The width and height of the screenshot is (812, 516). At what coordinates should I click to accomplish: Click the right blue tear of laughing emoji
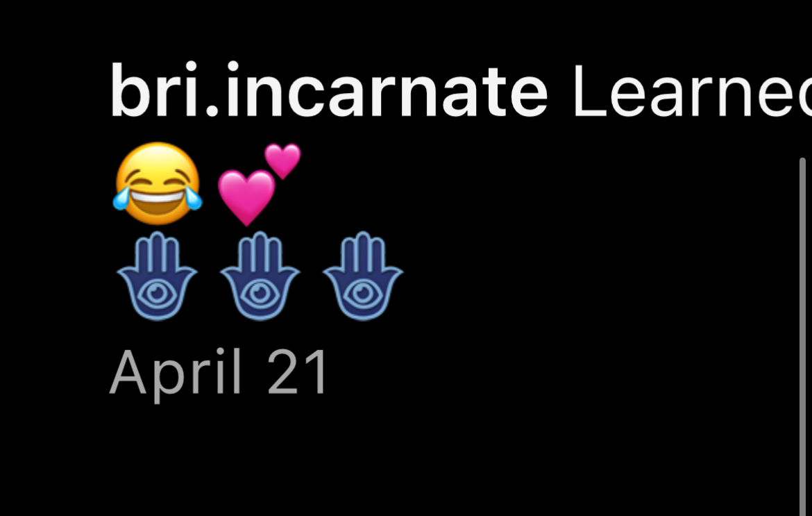tap(194, 199)
